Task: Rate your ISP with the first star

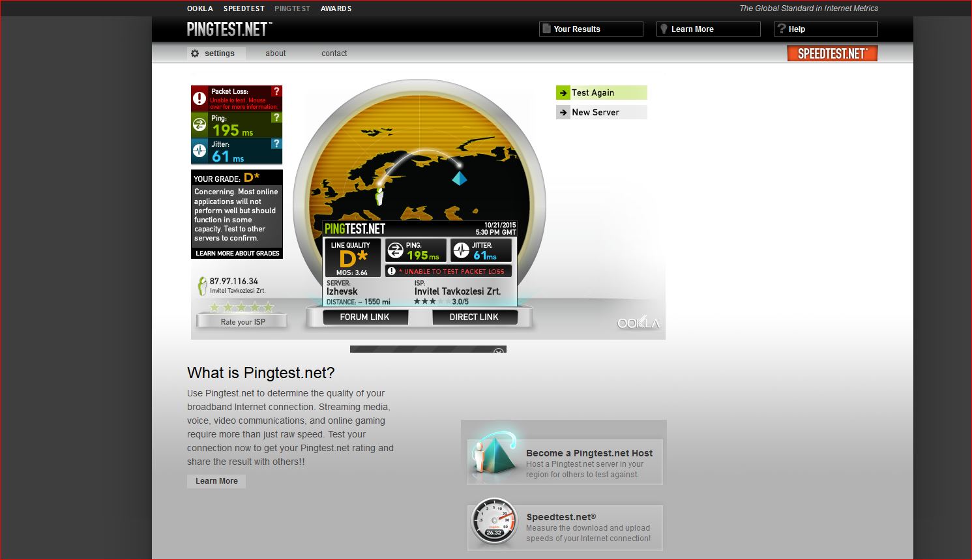Action: click(x=214, y=307)
